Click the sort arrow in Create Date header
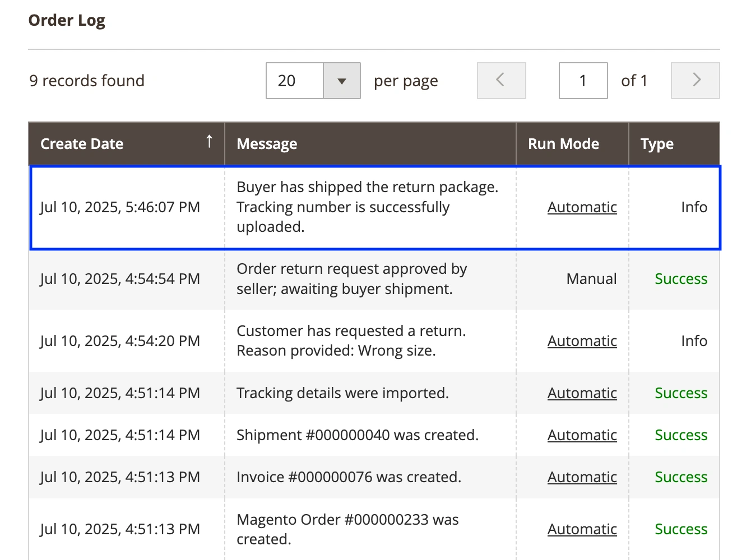751x560 pixels. coord(209,142)
